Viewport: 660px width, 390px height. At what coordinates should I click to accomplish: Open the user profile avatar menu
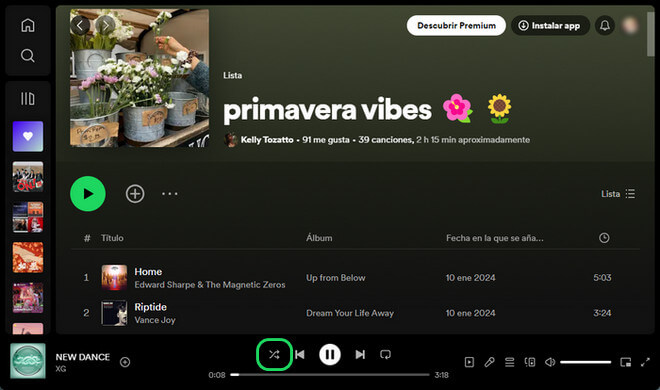coord(630,26)
